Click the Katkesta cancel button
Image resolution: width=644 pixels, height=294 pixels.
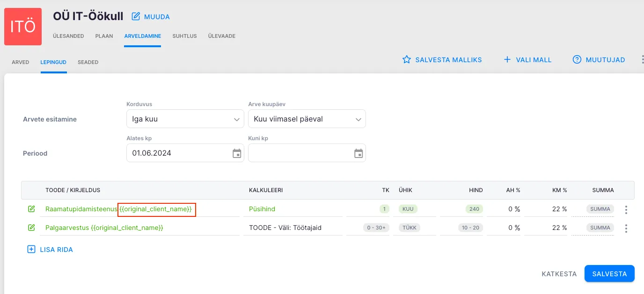559,274
